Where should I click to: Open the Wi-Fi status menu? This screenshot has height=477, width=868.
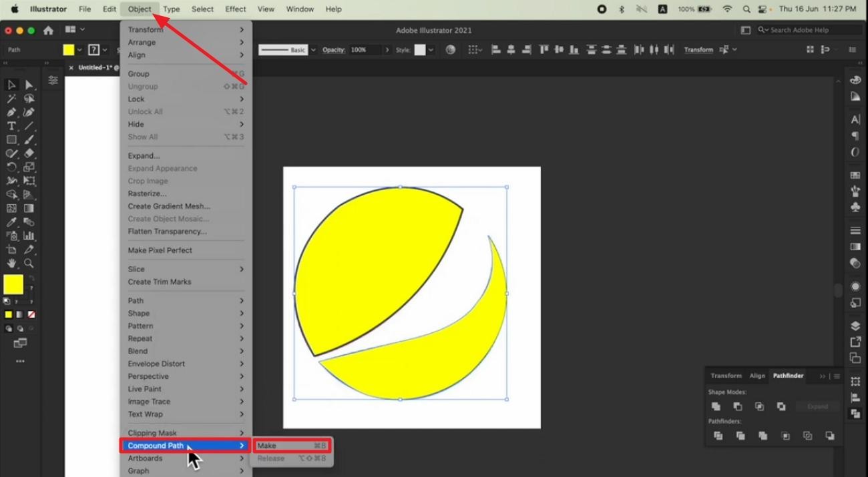point(728,9)
